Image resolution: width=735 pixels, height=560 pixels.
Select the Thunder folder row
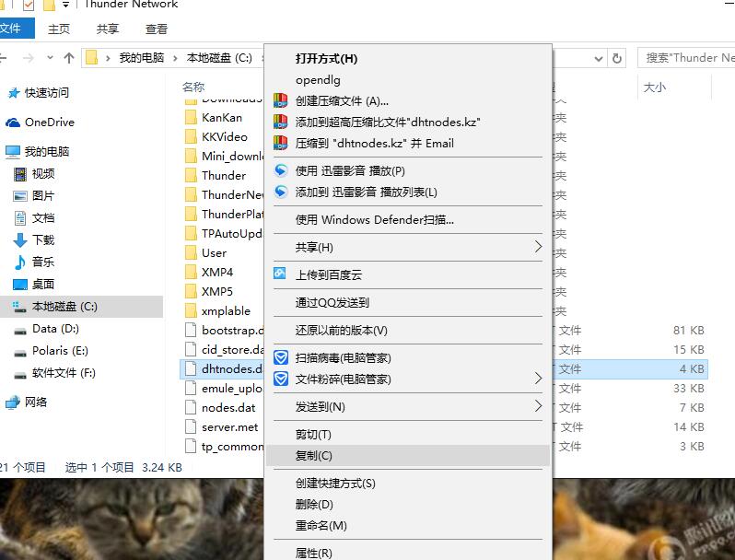coord(222,175)
